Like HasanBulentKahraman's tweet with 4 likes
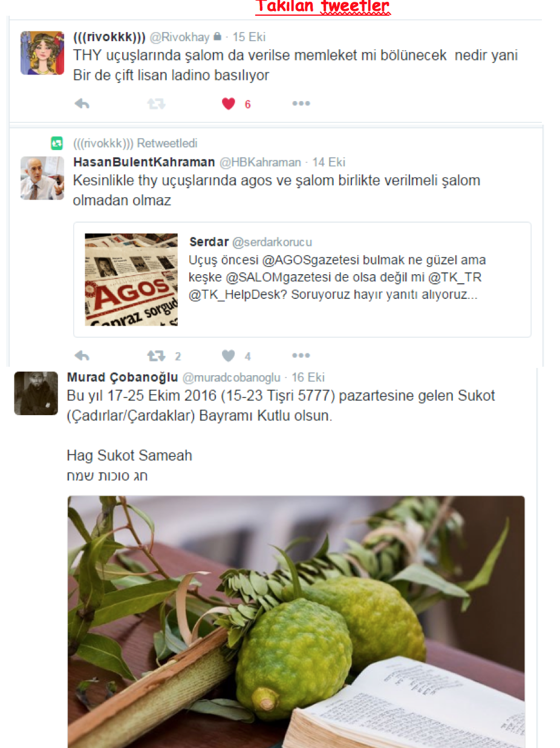This screenshot has width=560, height=748. coord(228,355)
